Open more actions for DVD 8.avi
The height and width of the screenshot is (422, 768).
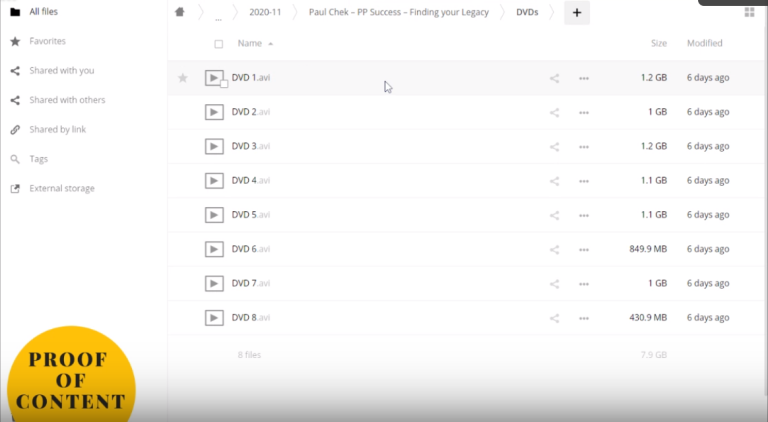point(584,318)
